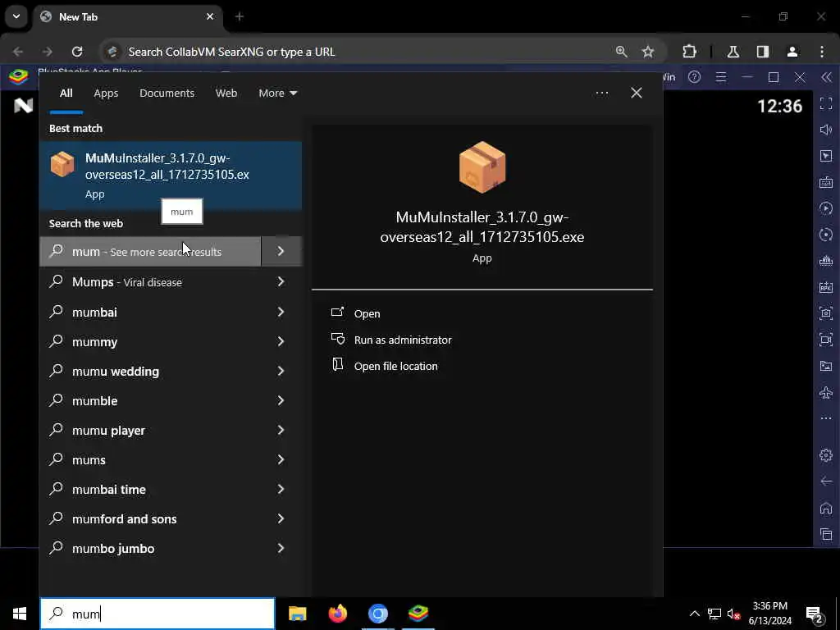Choose Run as administrator

tap(403, 340)
